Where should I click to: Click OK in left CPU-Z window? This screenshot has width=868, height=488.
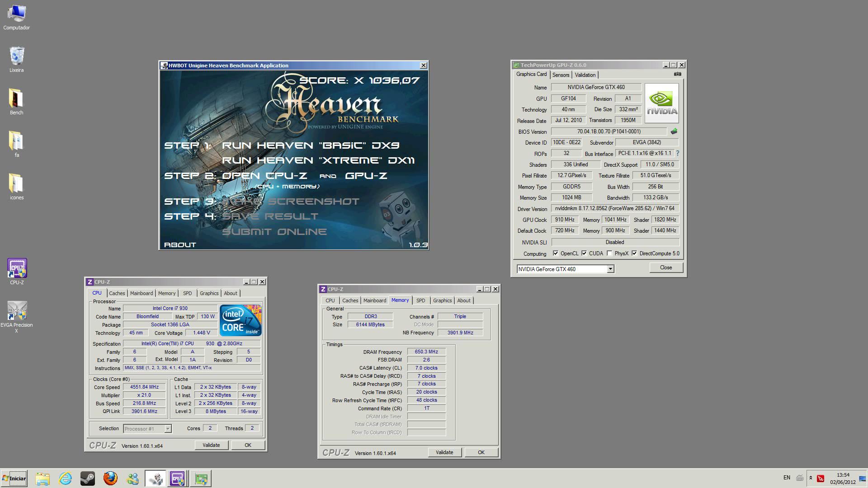click(248, 445)
